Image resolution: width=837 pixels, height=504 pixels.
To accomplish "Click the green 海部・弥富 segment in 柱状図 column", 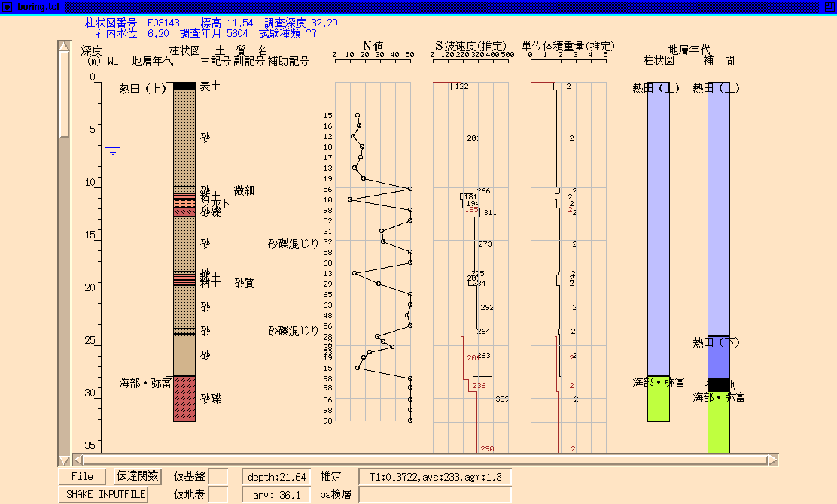I will 659,399.
